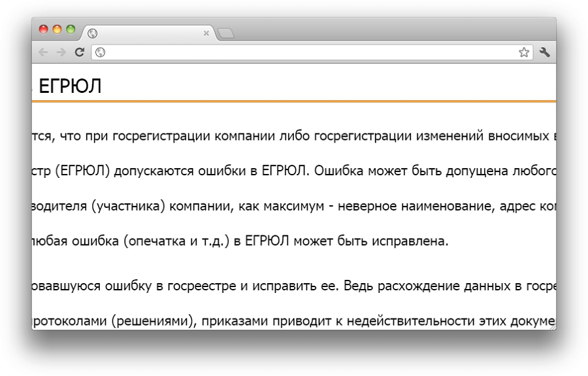Click the red close window button
588x376 pixels.
click(x=44, y=29)
